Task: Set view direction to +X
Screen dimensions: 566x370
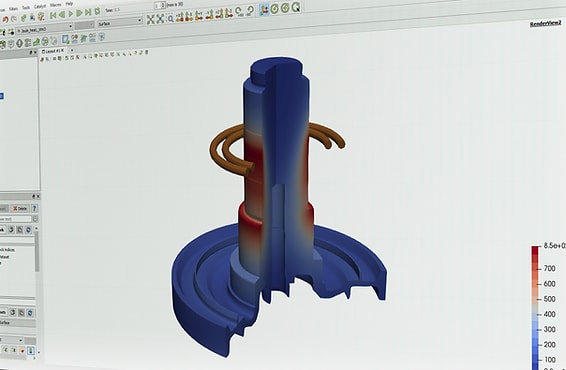Action: tap(179, 17)
